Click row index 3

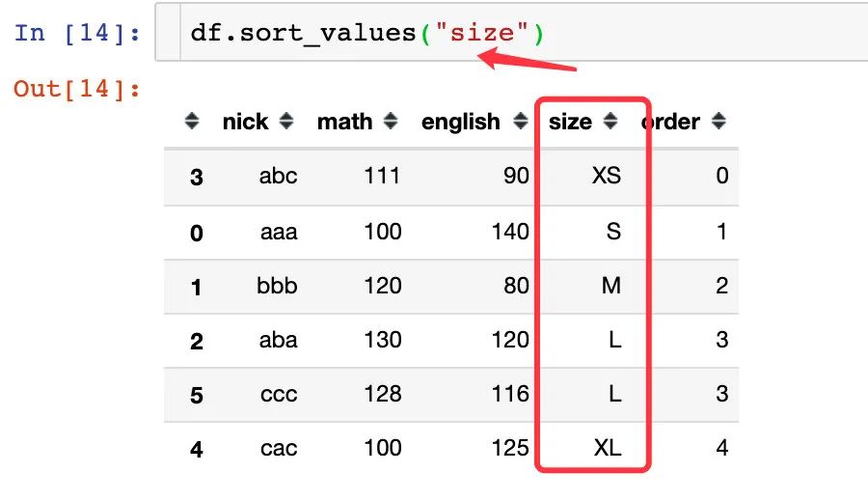[x=197, y=178]
